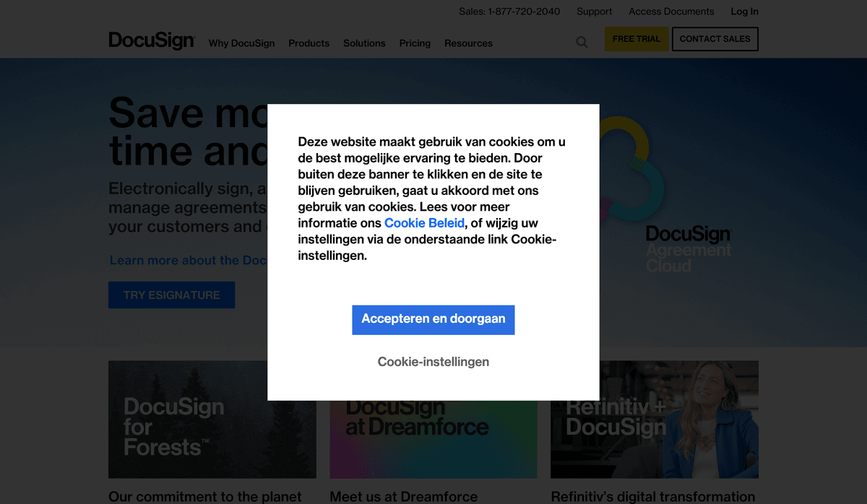Click the CONTACT SALES button

[715, 39]
